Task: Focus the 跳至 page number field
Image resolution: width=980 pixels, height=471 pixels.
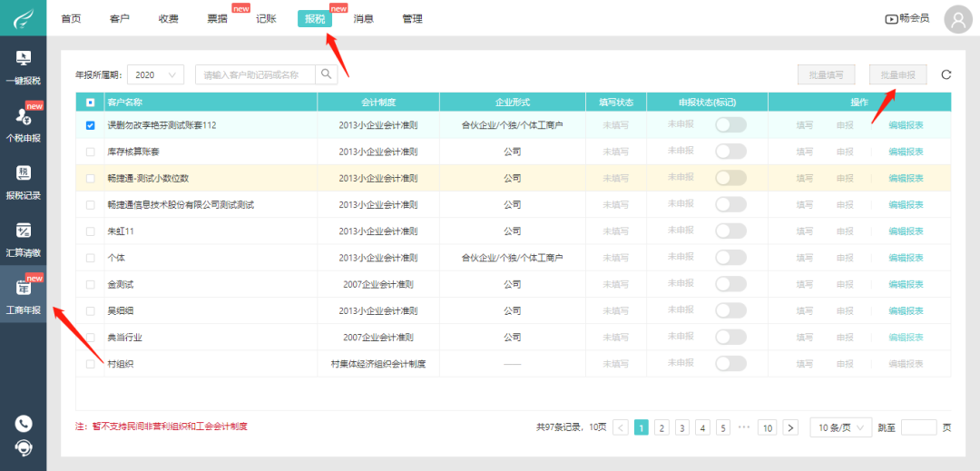Action: pos(918,428)
